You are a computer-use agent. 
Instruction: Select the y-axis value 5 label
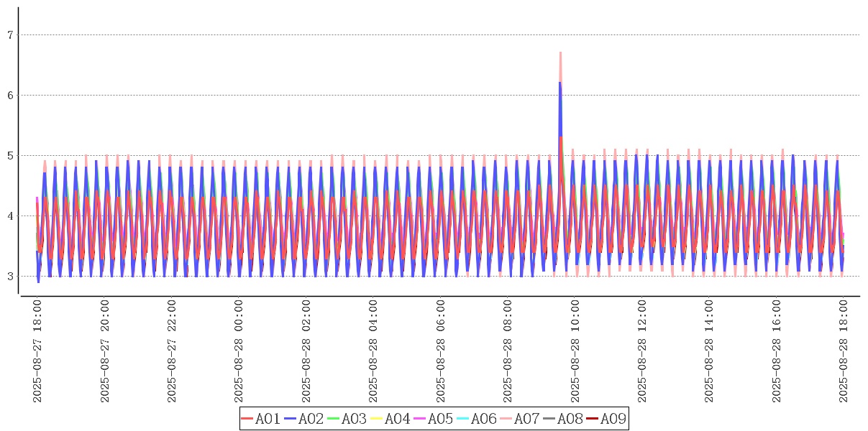(x=10, y=155)
